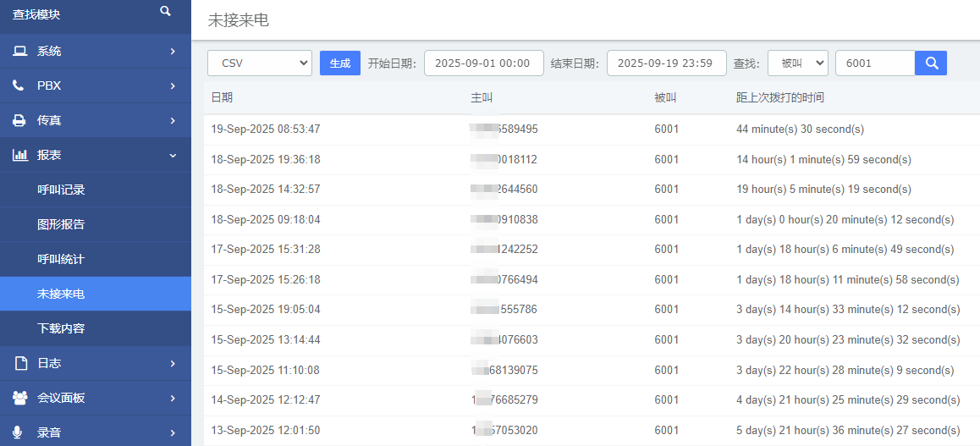Screen dimensions: 980x446
Task: Click the document icon beside 日志
Action: click(x=20, y=363)
